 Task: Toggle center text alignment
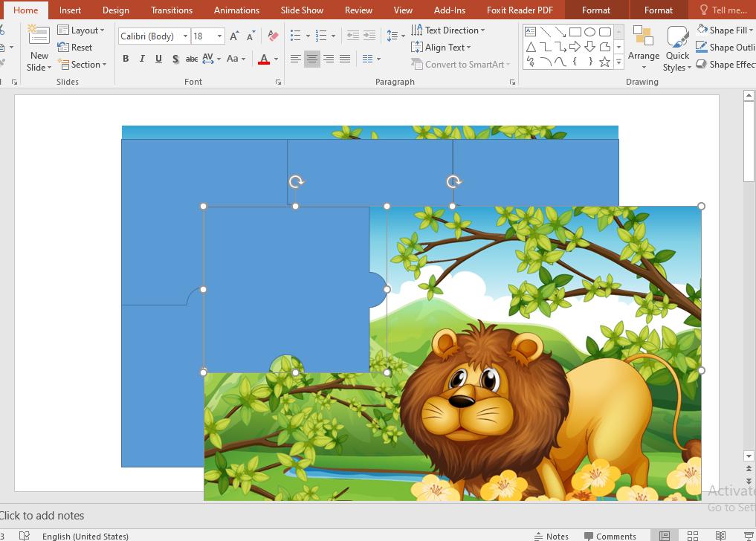(311, 59)
